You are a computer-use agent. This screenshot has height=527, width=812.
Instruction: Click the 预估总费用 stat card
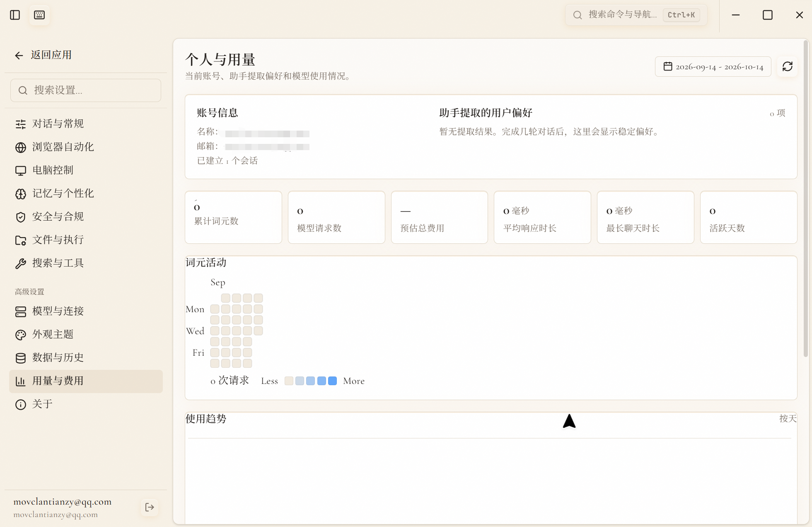point(440,217)
